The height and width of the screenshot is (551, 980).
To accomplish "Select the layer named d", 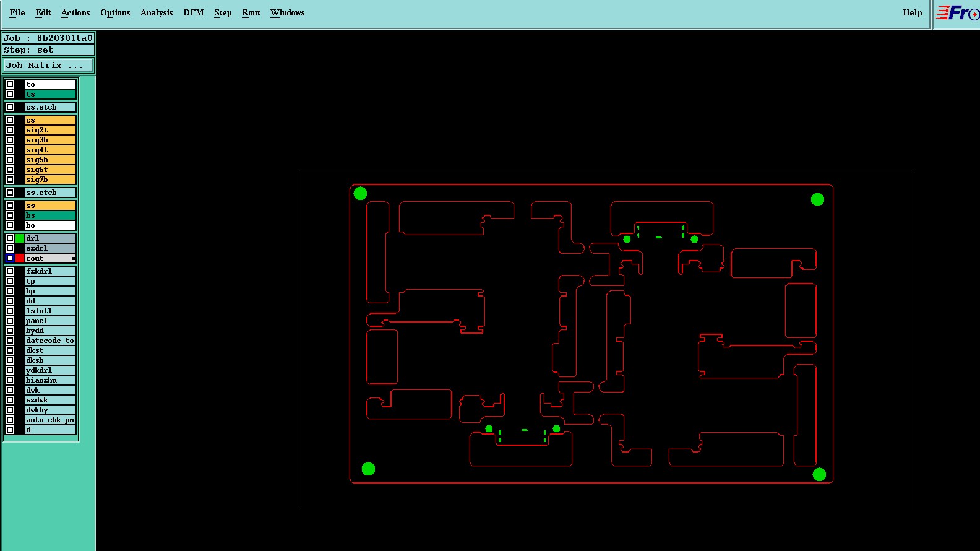I will [51, 430].
